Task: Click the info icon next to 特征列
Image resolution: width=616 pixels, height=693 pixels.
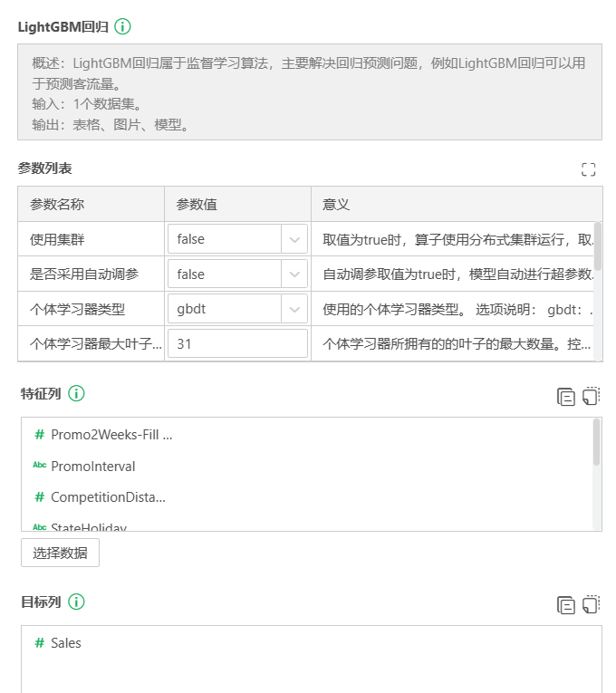Action: point(77,393)
